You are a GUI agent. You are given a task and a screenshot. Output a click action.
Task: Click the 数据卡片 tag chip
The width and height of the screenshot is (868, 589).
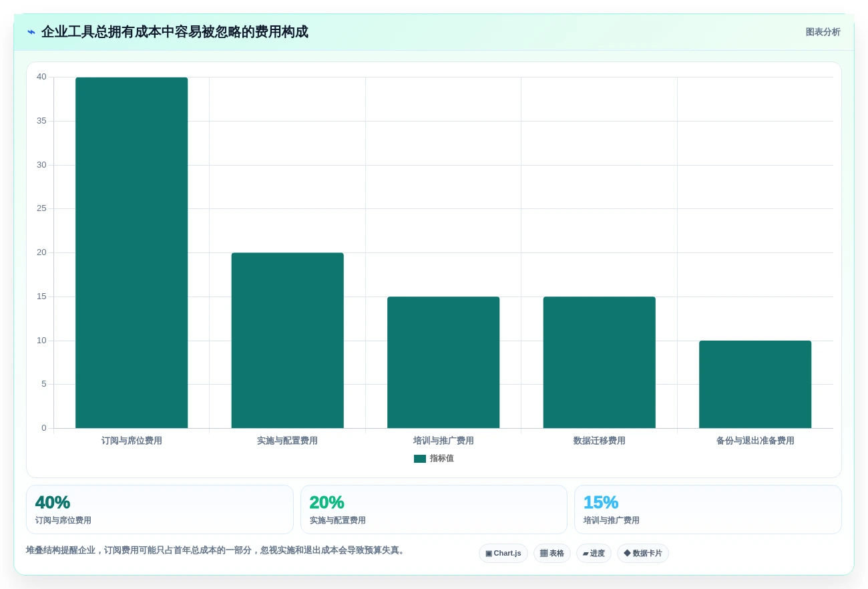click(643, 554)
